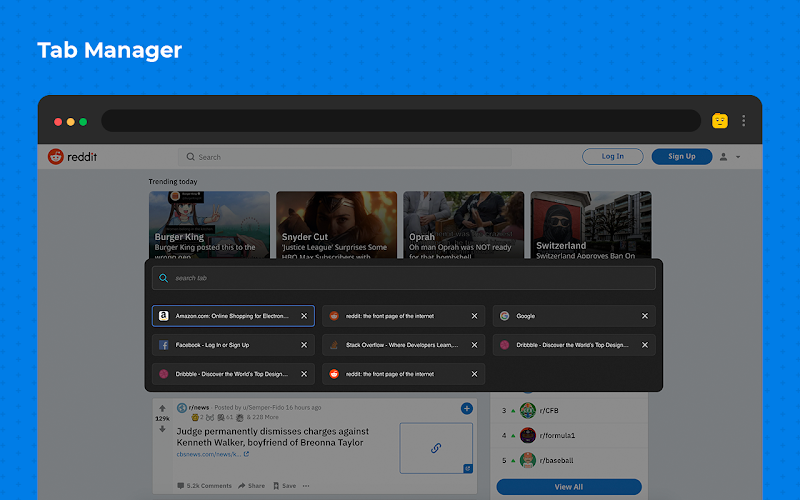Click the Google favicon in tab list
The image size is (800, 500).
click(x=504, y=316)
